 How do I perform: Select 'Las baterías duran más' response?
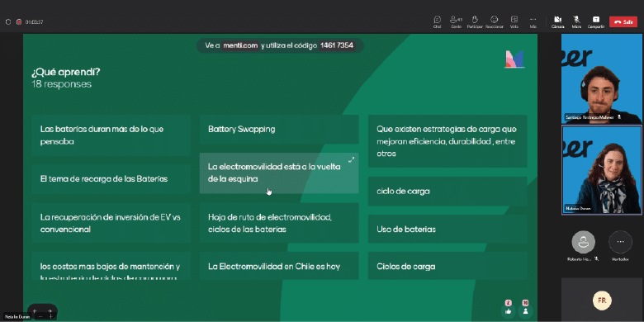click(x=111, y=135)
